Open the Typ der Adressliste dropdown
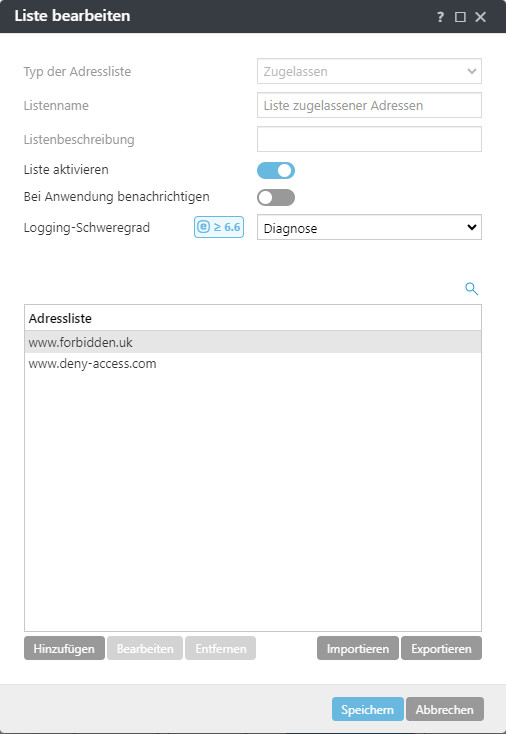This screenshot has height=734, width=506. 369,71
